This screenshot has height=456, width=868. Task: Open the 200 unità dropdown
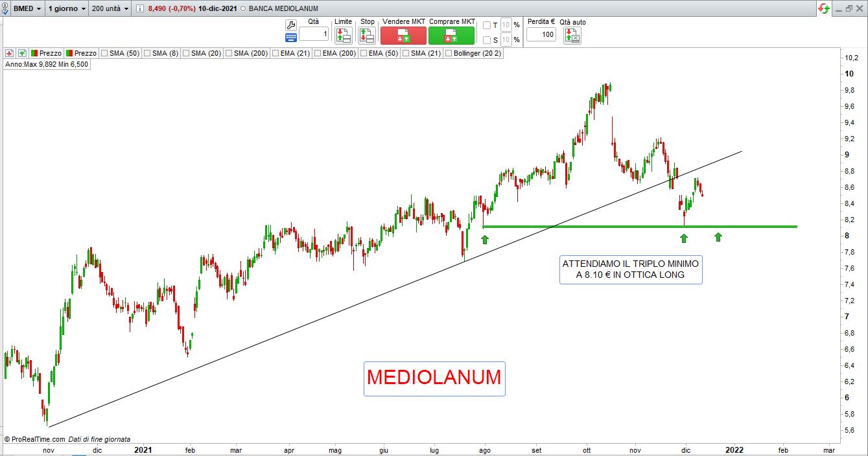point(110,8)
